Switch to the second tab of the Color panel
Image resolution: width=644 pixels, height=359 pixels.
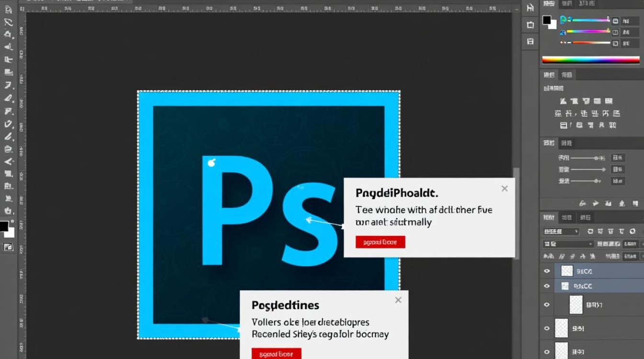567,3
